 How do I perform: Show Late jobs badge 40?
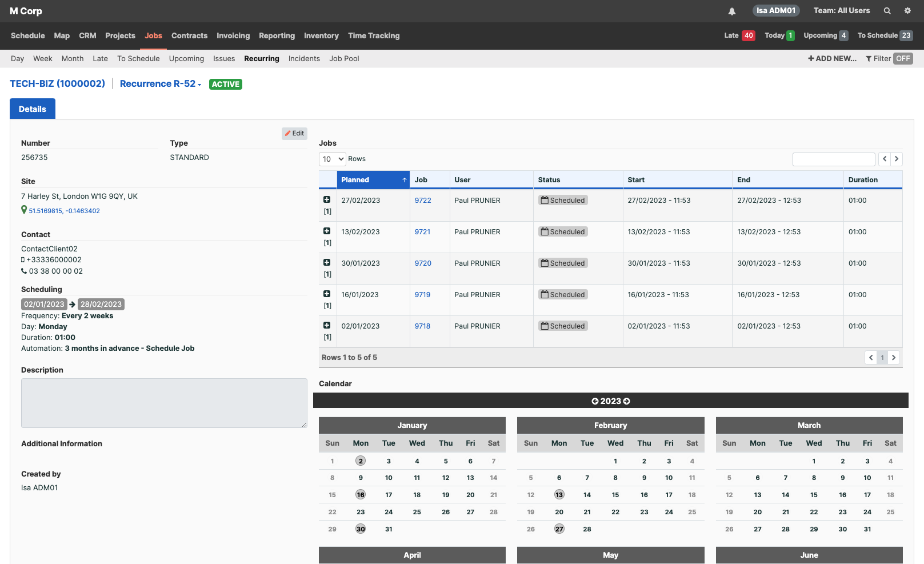coord(749,35)
